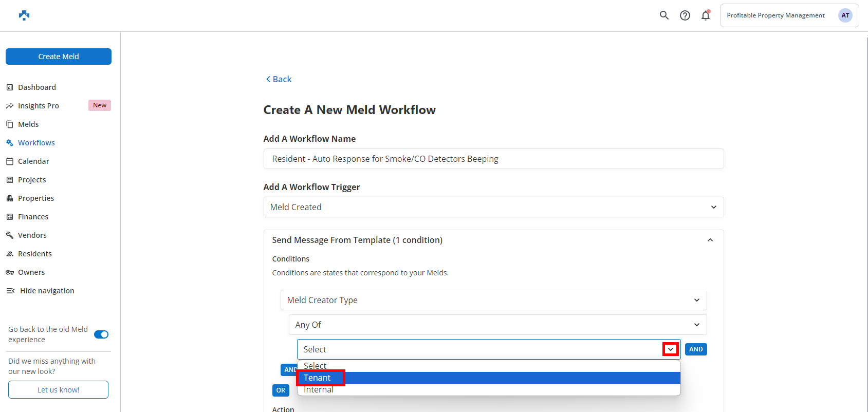Choose Internal from the dropdown list
This screenshot has width=868, height=412.
[319, 390]
